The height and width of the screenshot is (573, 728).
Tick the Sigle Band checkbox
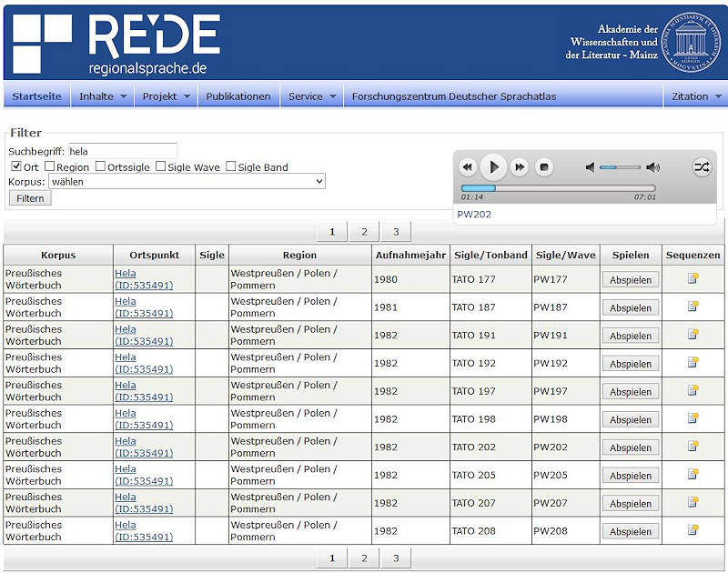pos(231,166)
